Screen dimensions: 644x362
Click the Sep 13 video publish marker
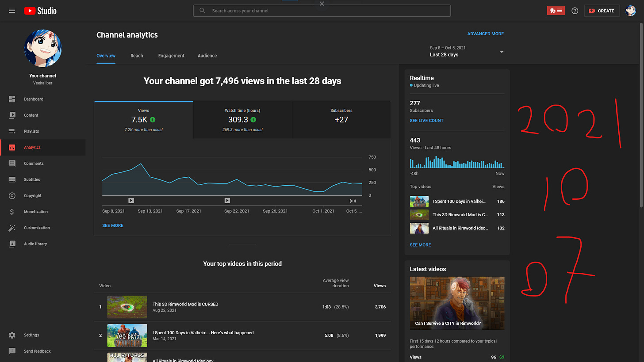point(131,201)
